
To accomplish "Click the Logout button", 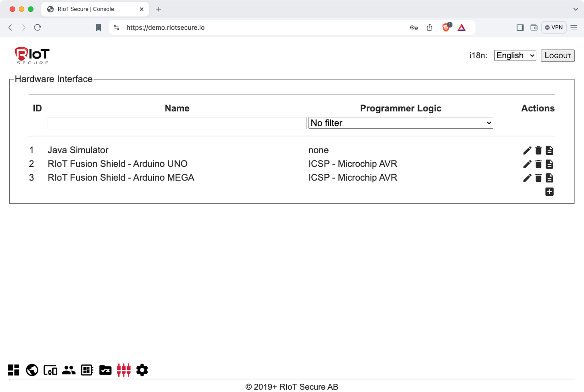I will coord(557,55).
